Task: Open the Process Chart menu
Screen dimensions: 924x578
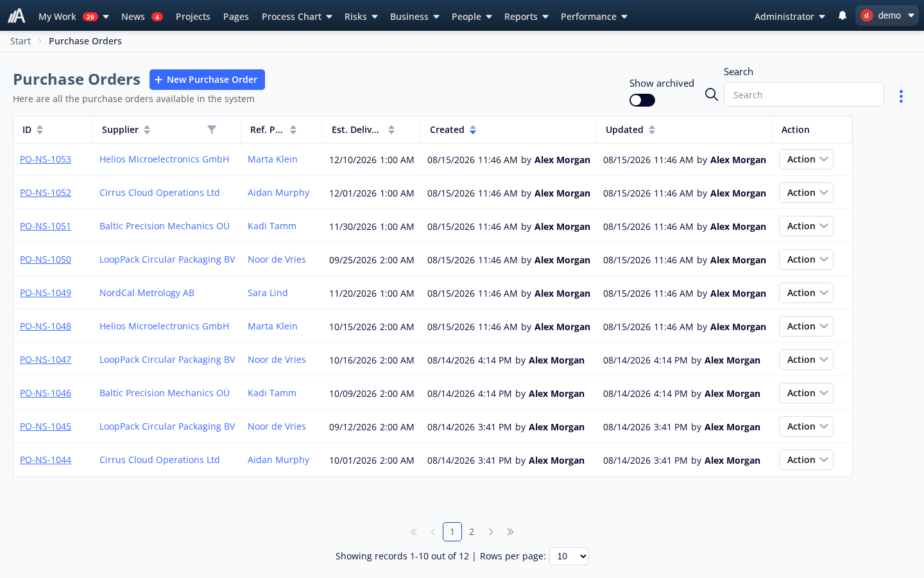Action: (x=297, y=16)
